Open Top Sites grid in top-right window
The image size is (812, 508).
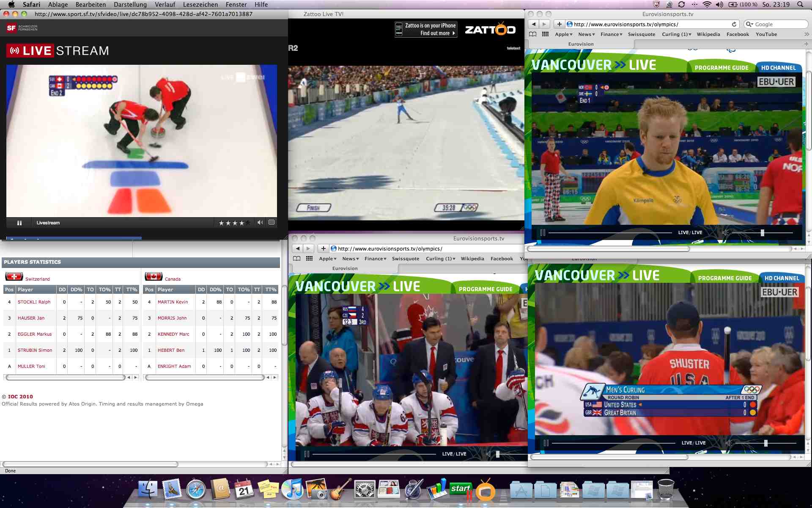pyautogui.click(x=546, y=34)
